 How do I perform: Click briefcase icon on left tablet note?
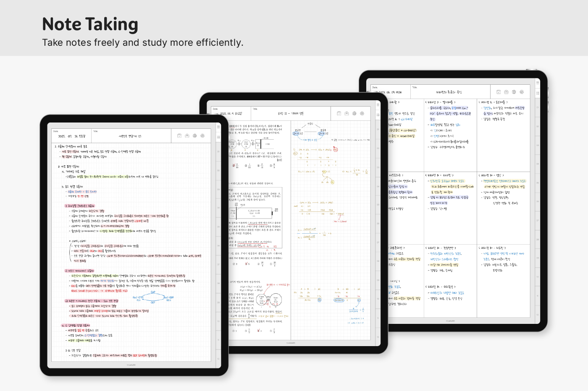click(x=187, y=136)
